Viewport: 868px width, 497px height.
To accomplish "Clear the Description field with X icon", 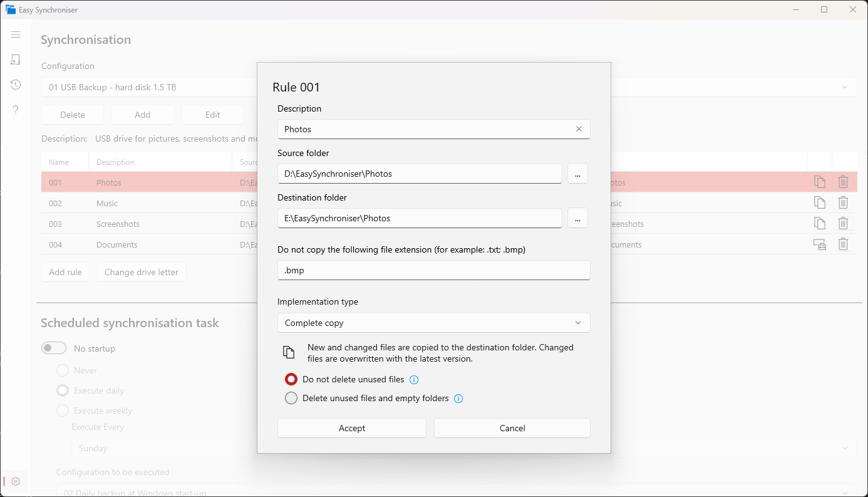I will [579, 129].
